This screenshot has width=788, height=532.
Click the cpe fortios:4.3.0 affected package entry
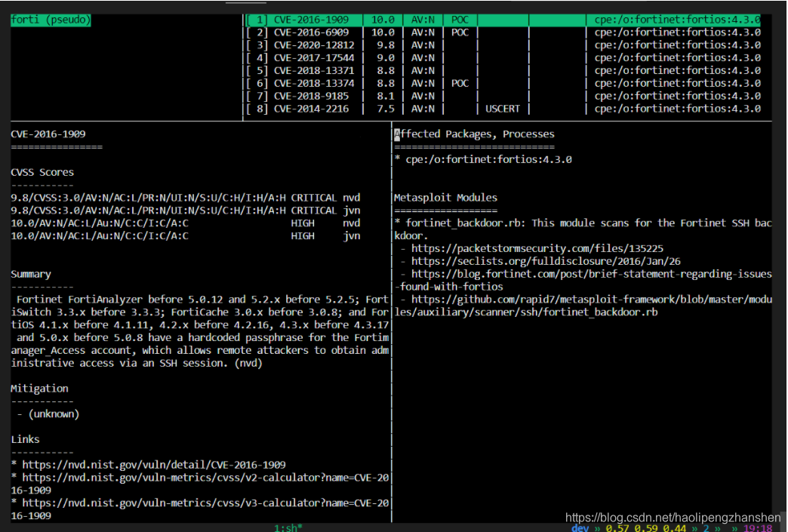[488, 160]
